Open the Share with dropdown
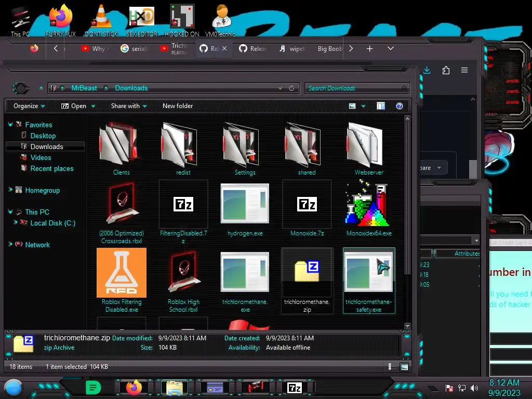The width and height of the screenshot is (532, 399). click(129, 106)
